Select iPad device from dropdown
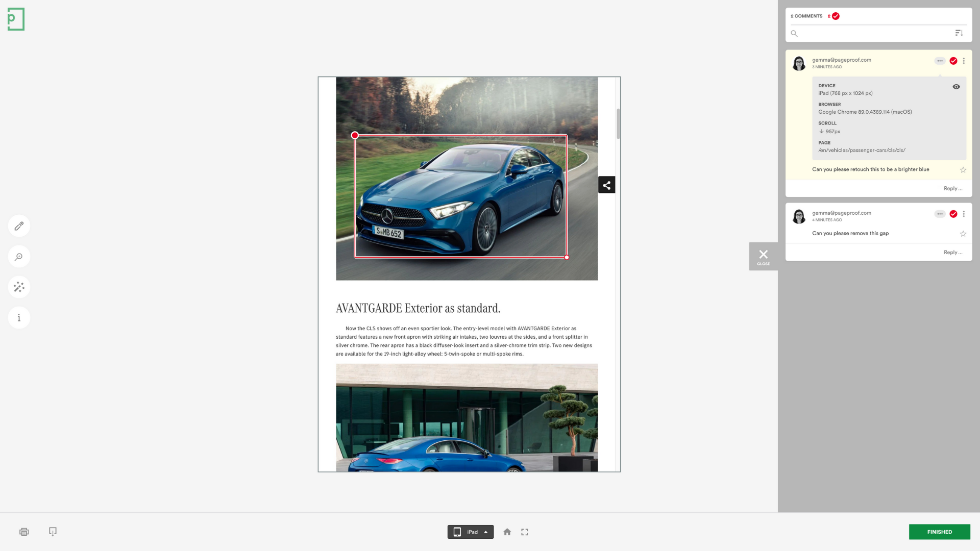The height and width of the screenshot is (551, 980). tap(471, 532)
